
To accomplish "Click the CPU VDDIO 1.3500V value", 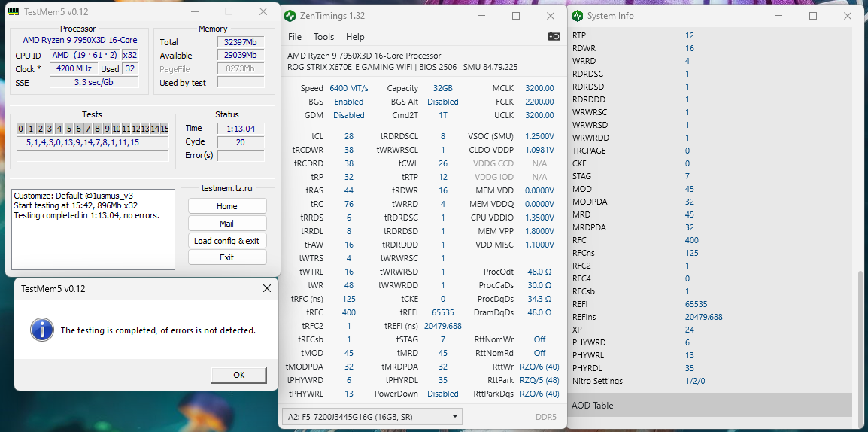I will (x=539, y=218).
